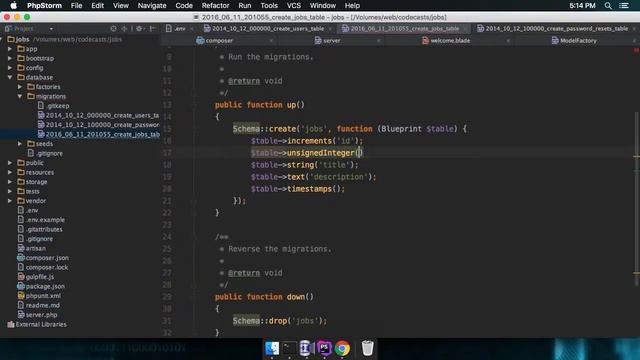Expand the resources folder
The width and height of the screenshot is (640, 360).
[10, 172]
